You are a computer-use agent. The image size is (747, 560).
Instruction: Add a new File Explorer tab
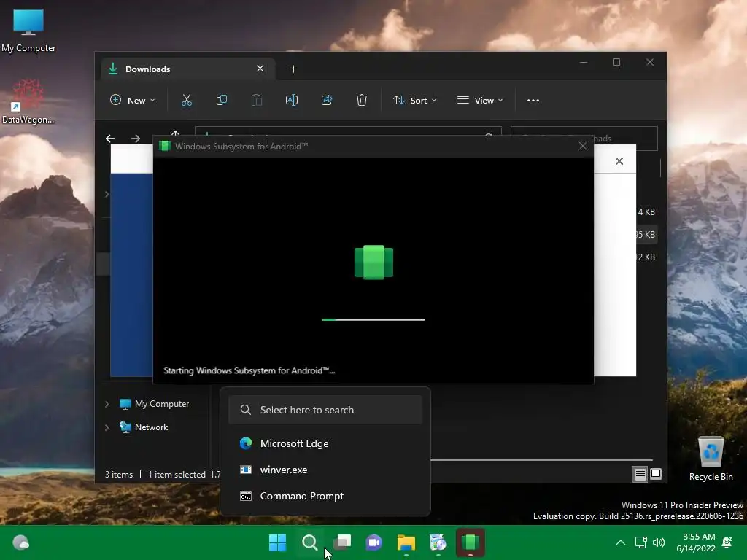point(293,69)
